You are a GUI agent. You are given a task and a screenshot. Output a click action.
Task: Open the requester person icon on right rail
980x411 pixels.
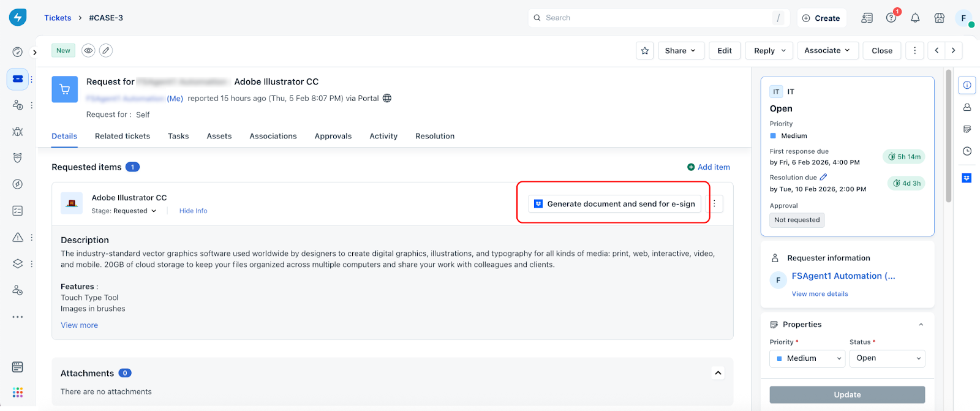pyautogui.click(x=967, y=107)
